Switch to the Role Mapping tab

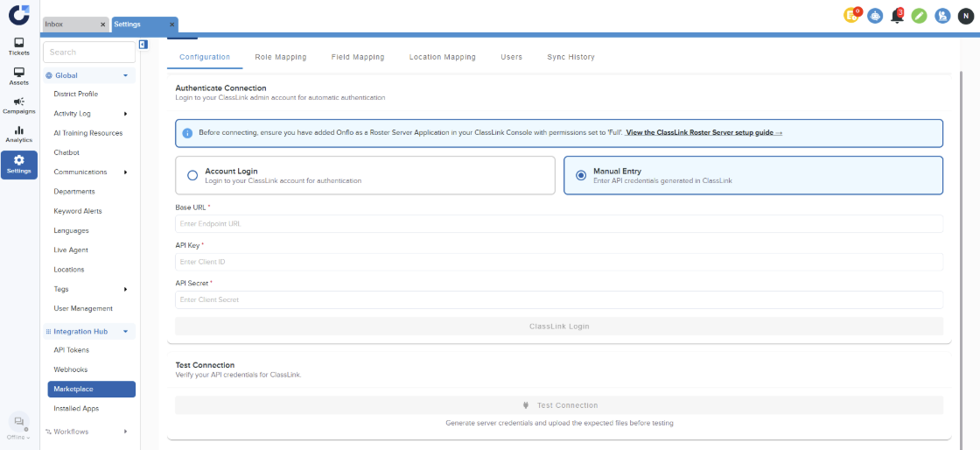280,57
